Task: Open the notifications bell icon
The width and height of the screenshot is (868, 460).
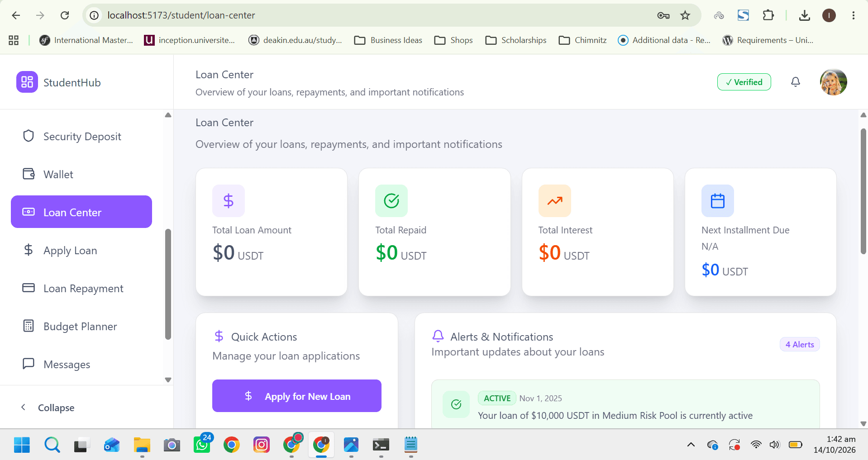Action: [795, 82]
